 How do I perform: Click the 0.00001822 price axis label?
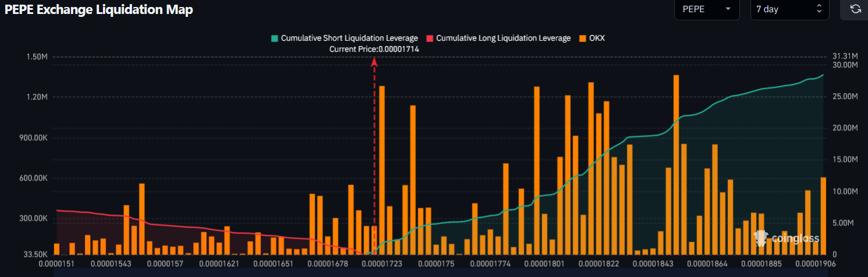coord(598,264)
